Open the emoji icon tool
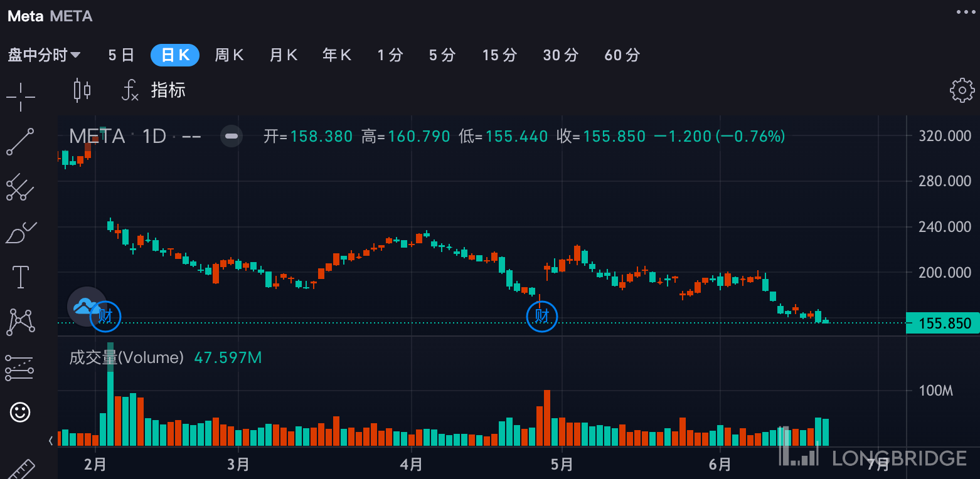 [20, 412]
